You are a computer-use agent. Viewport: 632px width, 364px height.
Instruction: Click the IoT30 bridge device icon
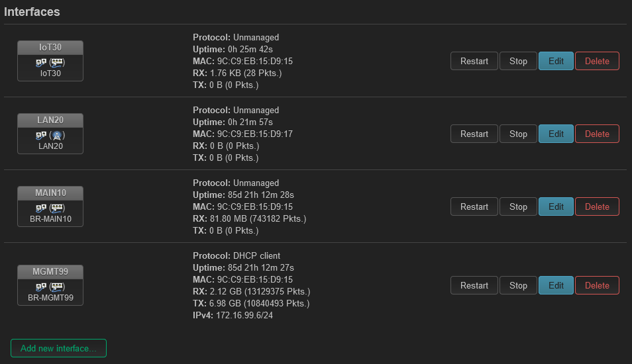pos(40,62)
